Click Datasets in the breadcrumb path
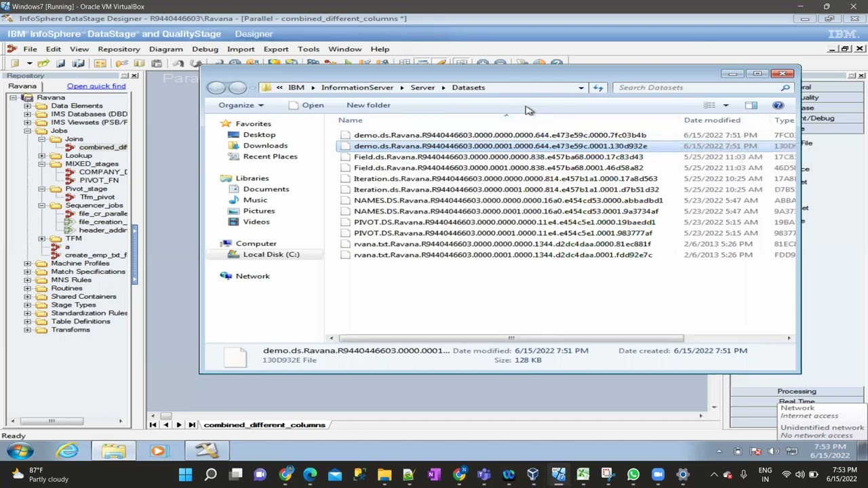Image resolution: width=868 pixels, height=488 pixels. pyautogui.click(x=469, y=87)
